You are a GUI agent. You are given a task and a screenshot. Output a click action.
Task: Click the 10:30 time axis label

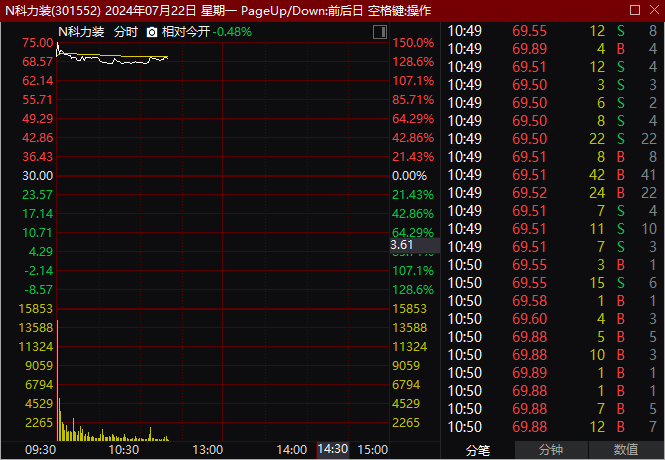pos(123,450)
